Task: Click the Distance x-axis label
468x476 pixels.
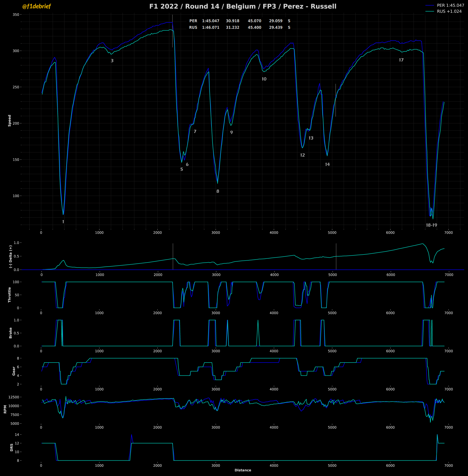Action: [x=243, y=470]
